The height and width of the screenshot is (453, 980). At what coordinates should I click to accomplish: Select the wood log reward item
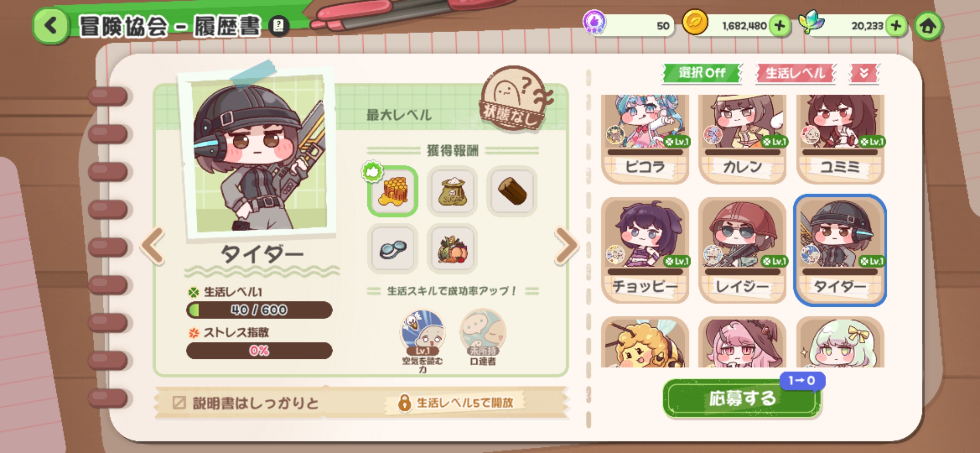512,191
